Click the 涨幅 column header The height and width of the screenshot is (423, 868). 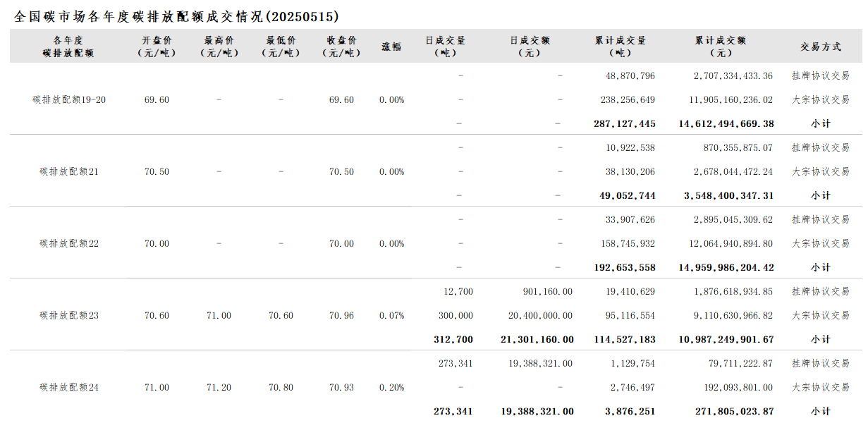pos(391,47)
